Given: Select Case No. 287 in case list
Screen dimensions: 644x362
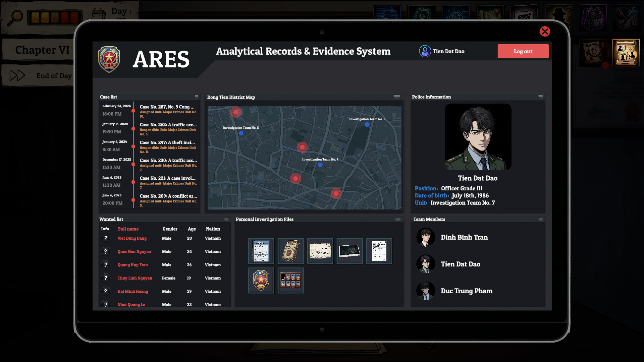Looking at the screenshot, I should [150, 112].
